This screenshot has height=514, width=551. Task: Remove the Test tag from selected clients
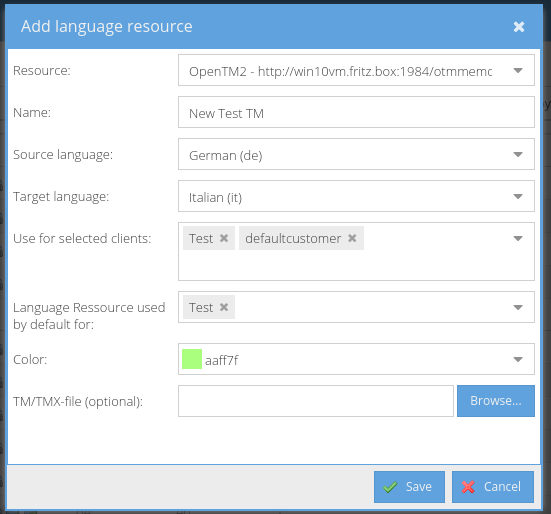[x=224, y=238]
